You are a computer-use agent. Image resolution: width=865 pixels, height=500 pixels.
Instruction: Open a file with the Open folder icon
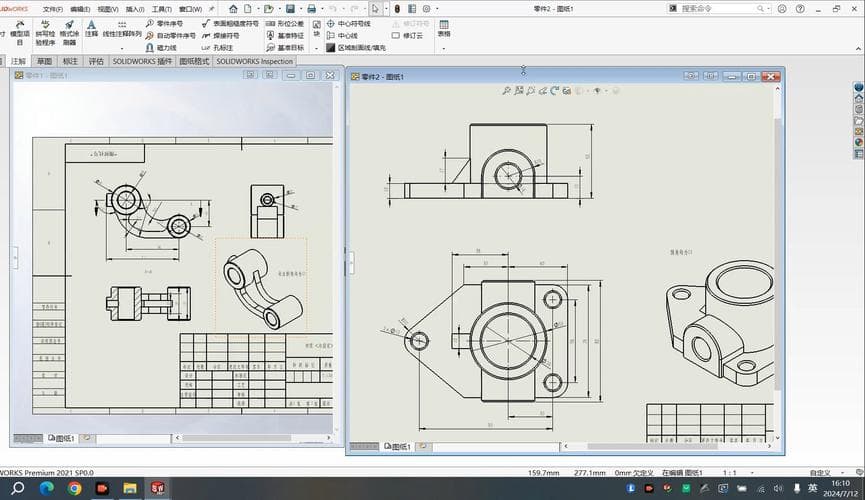click(269, 9)
